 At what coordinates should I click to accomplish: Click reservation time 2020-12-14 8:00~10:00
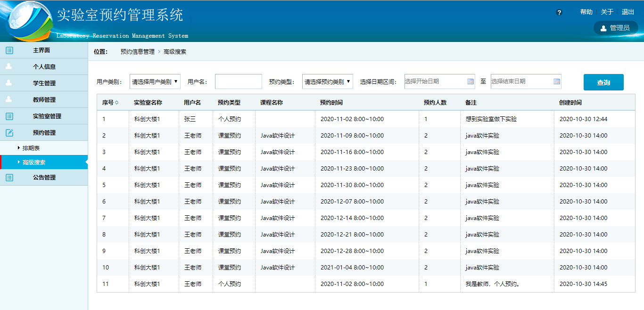pos(352,218)
